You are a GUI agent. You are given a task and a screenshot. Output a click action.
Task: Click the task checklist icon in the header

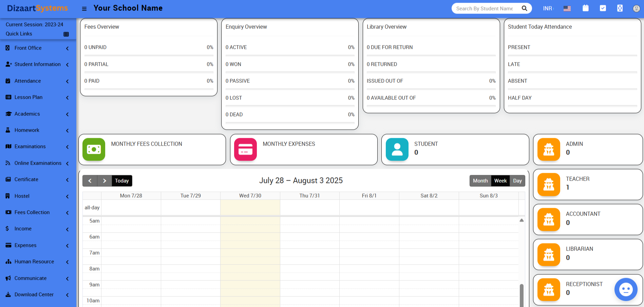pyautogui.click(x=603, y=8)
